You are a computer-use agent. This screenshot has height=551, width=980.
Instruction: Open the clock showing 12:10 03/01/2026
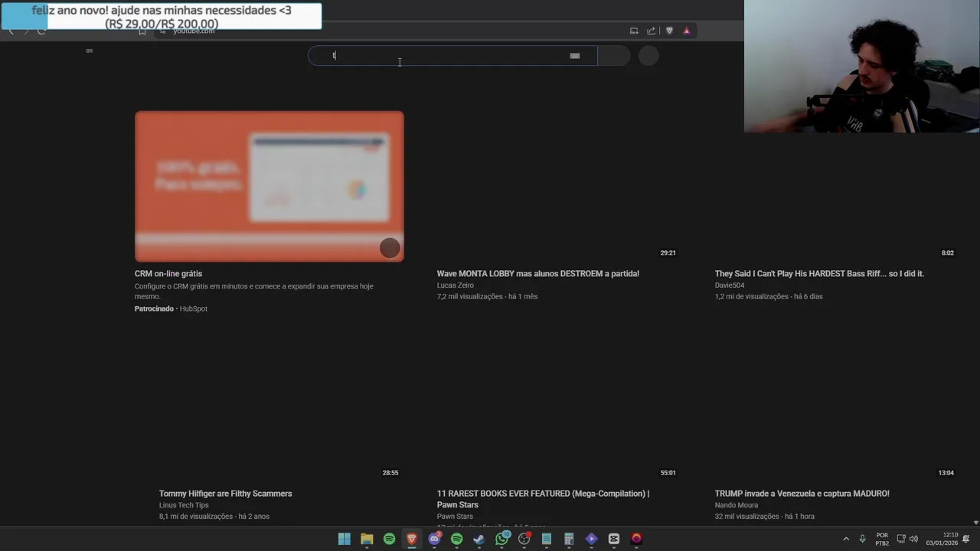tap(942, 539)
